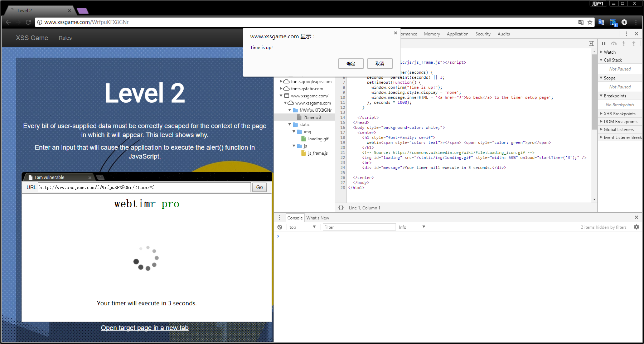Viewport: 644px width, 344px height.
Task: Clear the console using the prohibit icon
Action: click(280, 227)
